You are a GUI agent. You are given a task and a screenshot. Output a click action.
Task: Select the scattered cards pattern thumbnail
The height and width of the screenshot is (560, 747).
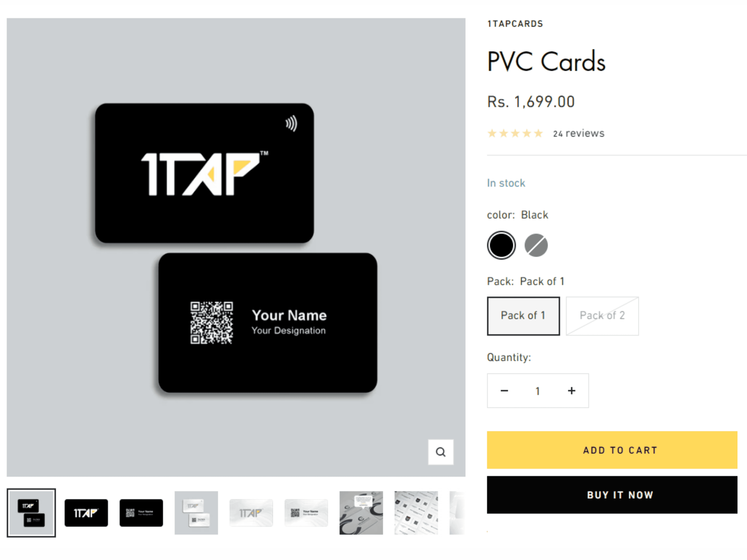coord(416,513)
